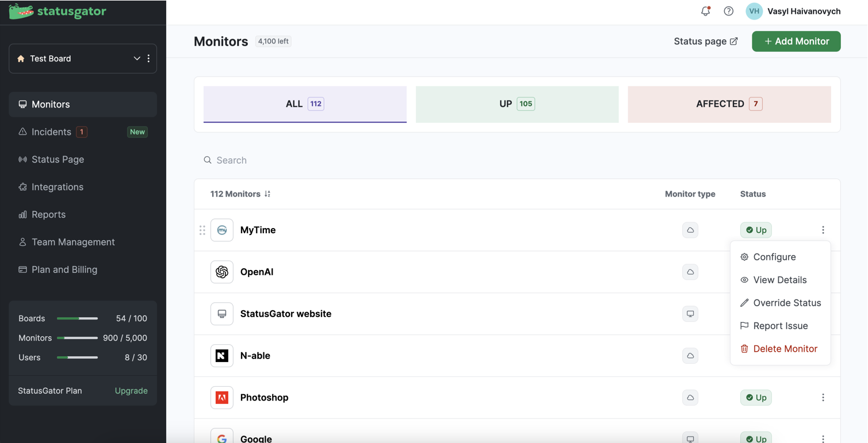Screen dimensions: 868x443
Task: Click the Upgrade plan link
Action: (x=131, y=391)
